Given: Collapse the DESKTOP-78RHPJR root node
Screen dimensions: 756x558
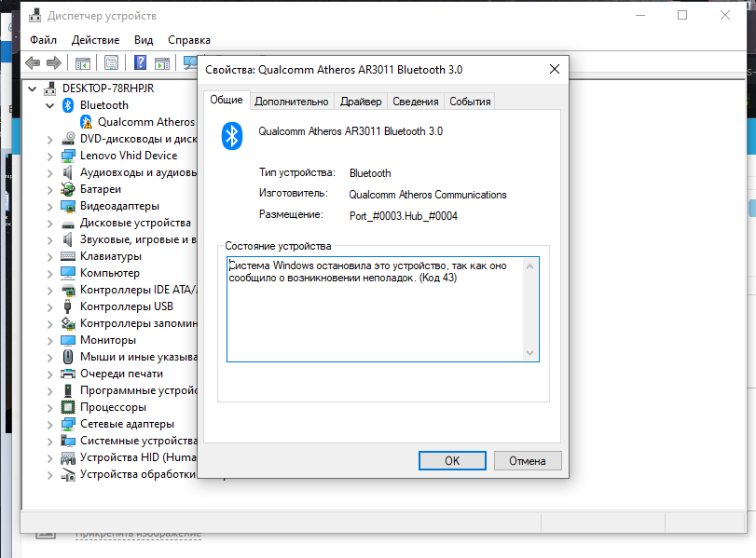Looking at the screenshot, I should tap(33, 88).
